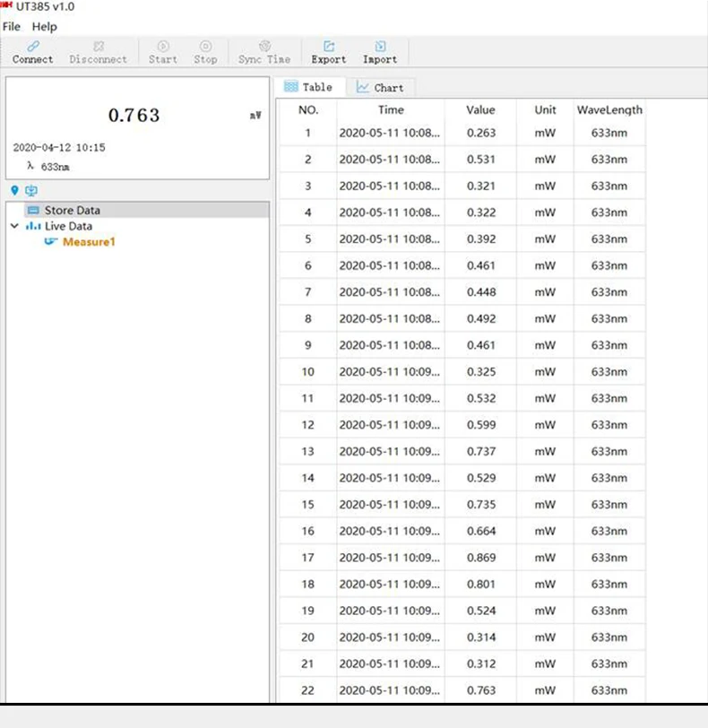The width and height of the screenshot is (708, 728).
Task: Click the Start recording icon
Action: 163,46
